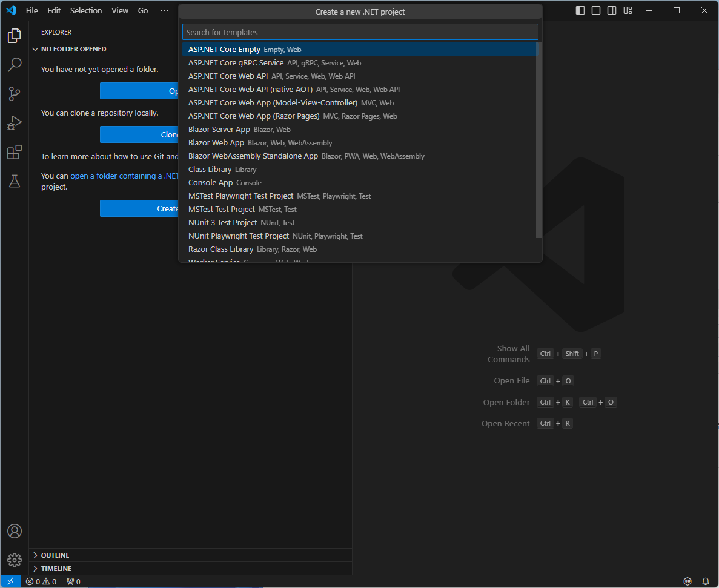Open the Go menu
The image size is (719, 588).
(x=143, y=10)
